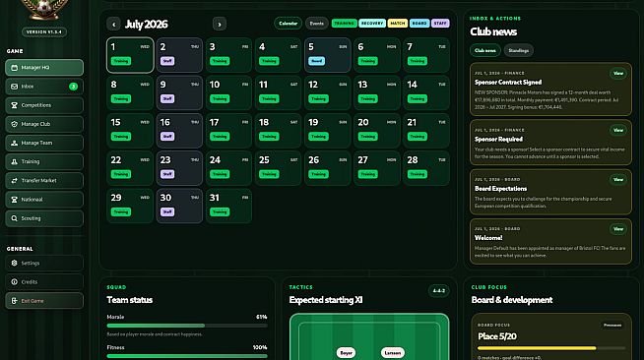Image resolution: width=644 pixels, height=360 pixels.
Task: Open the Transfer Market menu item
Action: [x=44, y=181]
